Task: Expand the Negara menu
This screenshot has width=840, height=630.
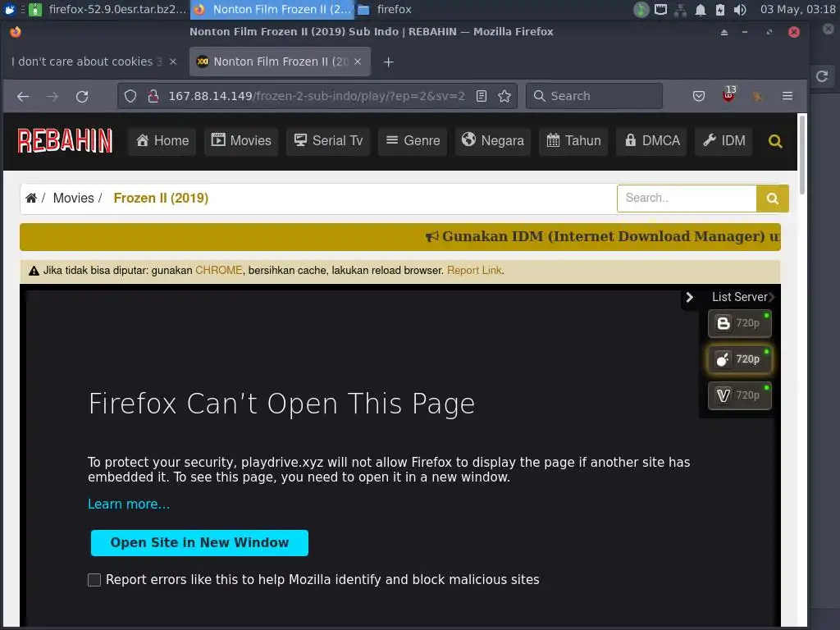Action: 493,141
